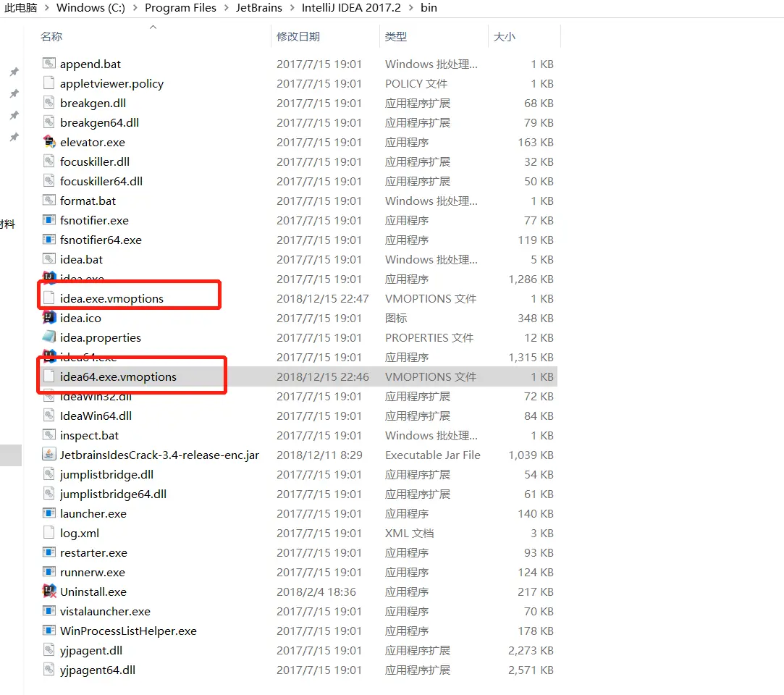Select the yjpagent.dll file name
Image resolution: width=784 pixels, height=695 pixels.
[91, 651]
